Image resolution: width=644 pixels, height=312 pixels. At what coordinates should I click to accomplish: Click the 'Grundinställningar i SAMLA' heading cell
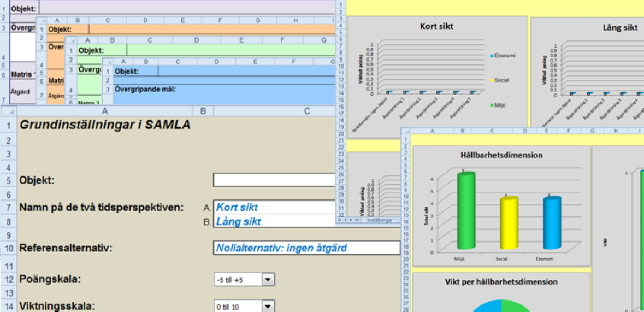pos(105,125)
